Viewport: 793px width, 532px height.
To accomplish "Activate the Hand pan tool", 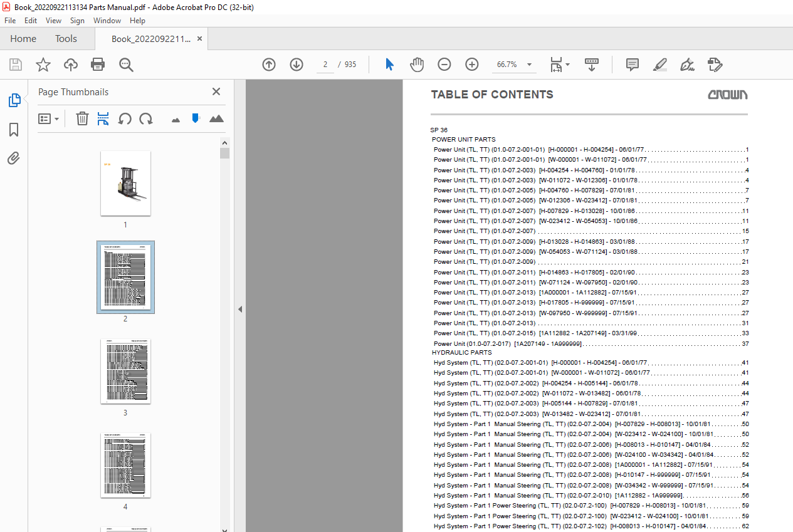I will coord(417,65).
